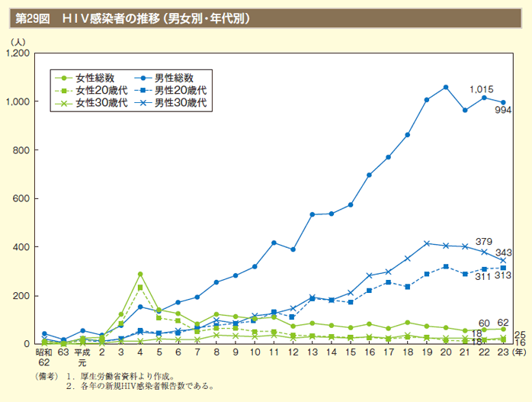
Task: Click the y-axis label 800
Action: tap(21, 150)
